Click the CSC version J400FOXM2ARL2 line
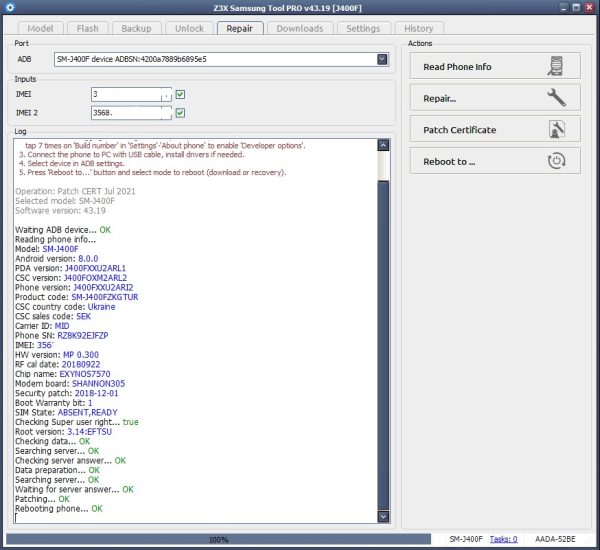 click(71, 278)
